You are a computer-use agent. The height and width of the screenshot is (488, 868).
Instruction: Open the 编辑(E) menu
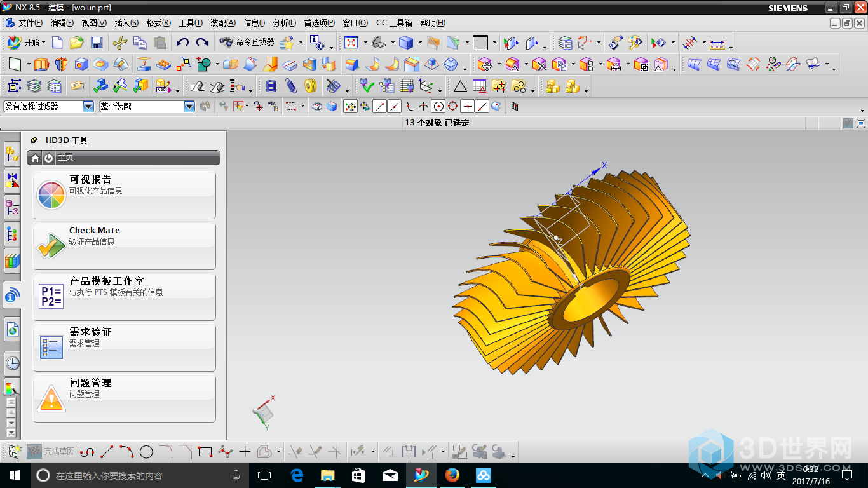pyautogui.click(x=62, y=23)
